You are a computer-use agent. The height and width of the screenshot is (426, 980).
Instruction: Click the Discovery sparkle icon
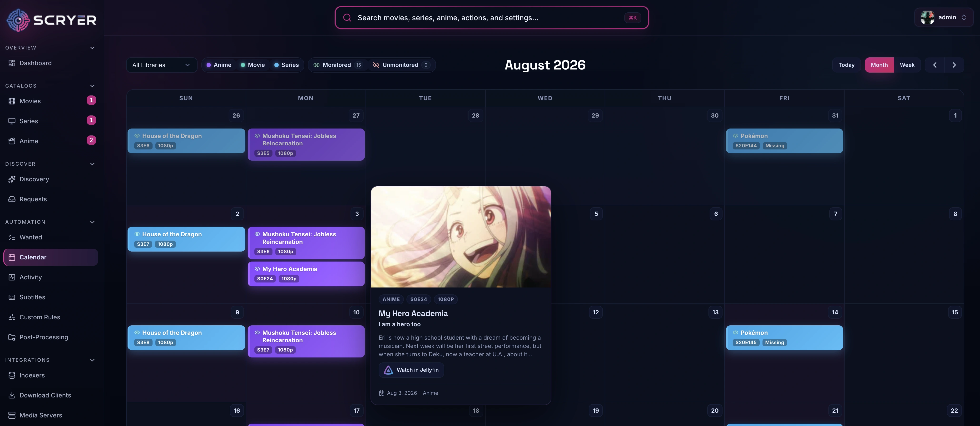pos(12,179)
